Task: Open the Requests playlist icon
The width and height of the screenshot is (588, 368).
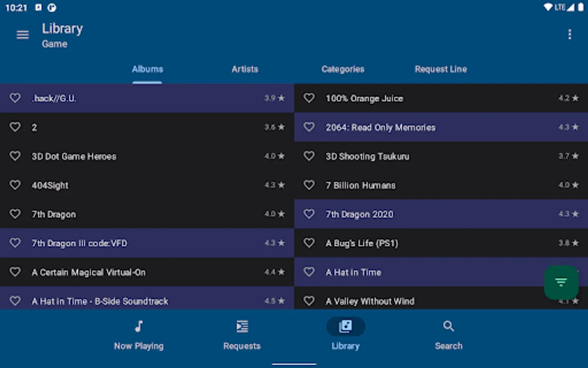Action: tap(242, 326)
